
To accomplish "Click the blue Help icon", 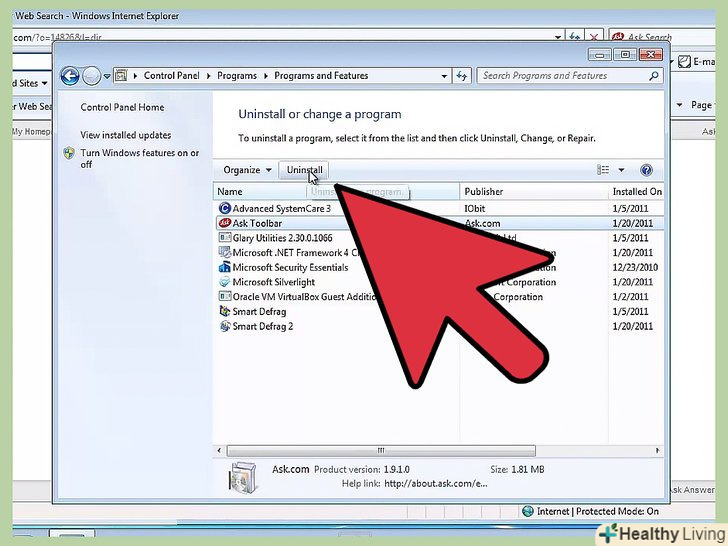I will click(646, 170).
